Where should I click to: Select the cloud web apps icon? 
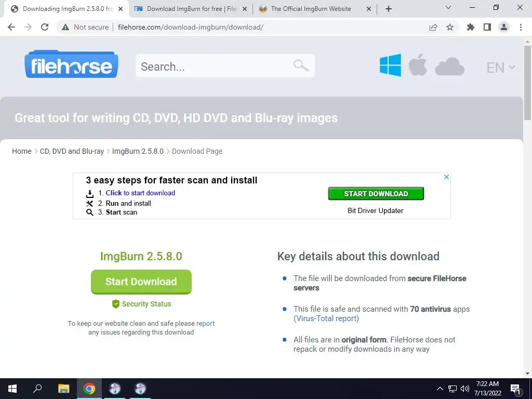pyautogui.click(x=449, y=66)
